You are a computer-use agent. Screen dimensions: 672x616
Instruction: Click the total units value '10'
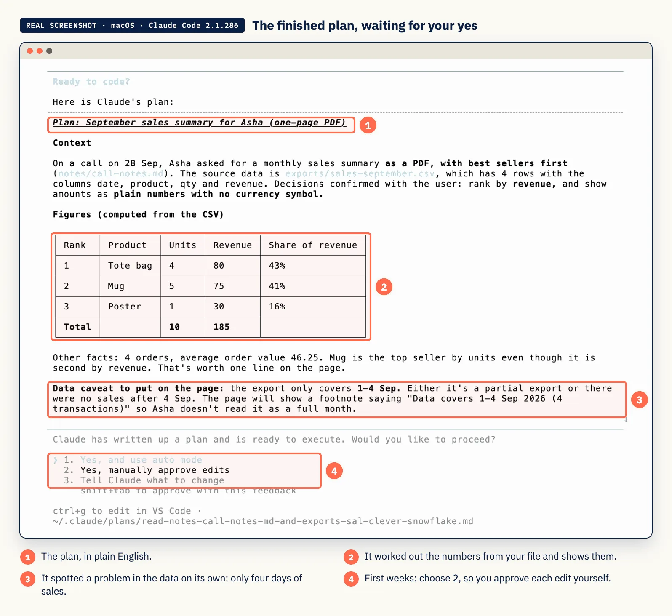pyautogui.click(x=174, y=327)
